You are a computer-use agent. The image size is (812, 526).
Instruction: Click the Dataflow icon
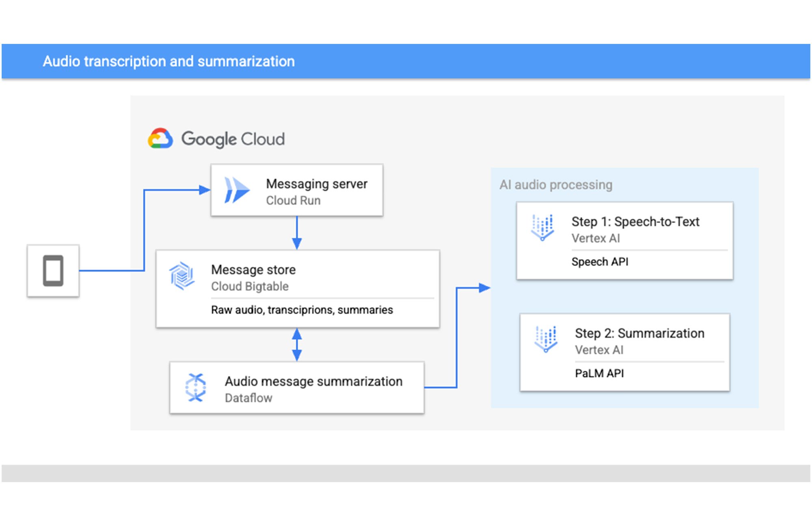(196, 388)
